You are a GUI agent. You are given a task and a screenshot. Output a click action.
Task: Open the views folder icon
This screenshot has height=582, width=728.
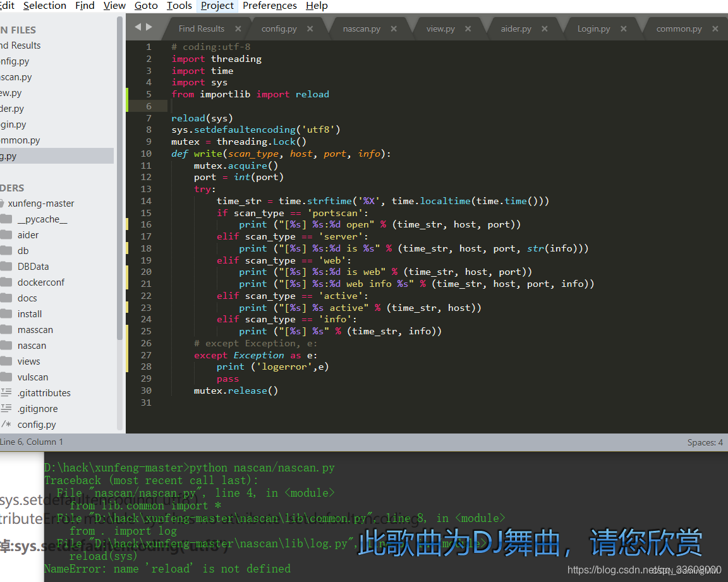[x=6, y=361]
